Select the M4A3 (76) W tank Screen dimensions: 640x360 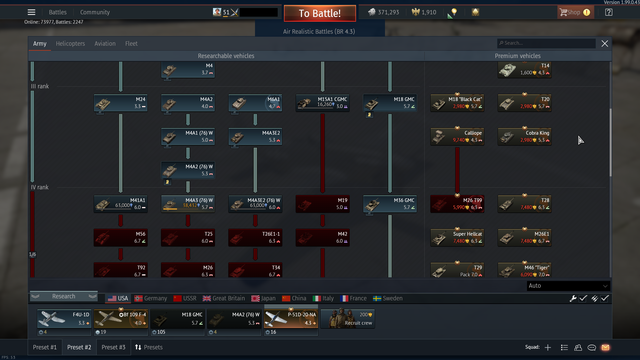(x=188, y=204)
